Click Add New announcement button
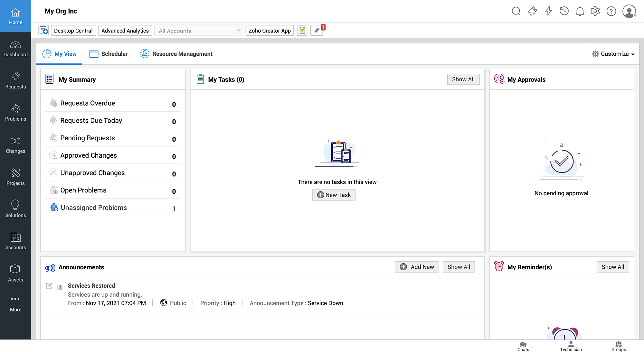The height and width of the screenshot is (352, 644). [x=417, y=267]
